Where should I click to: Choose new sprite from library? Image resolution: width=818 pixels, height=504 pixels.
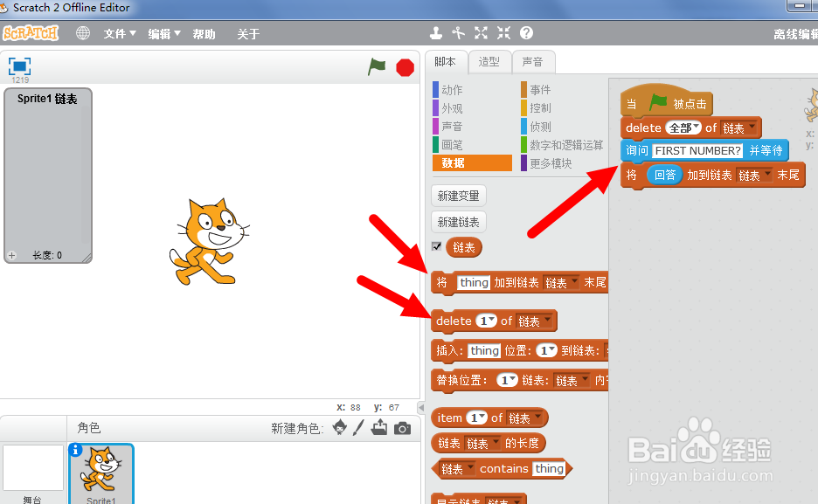[x=340, y=427]
